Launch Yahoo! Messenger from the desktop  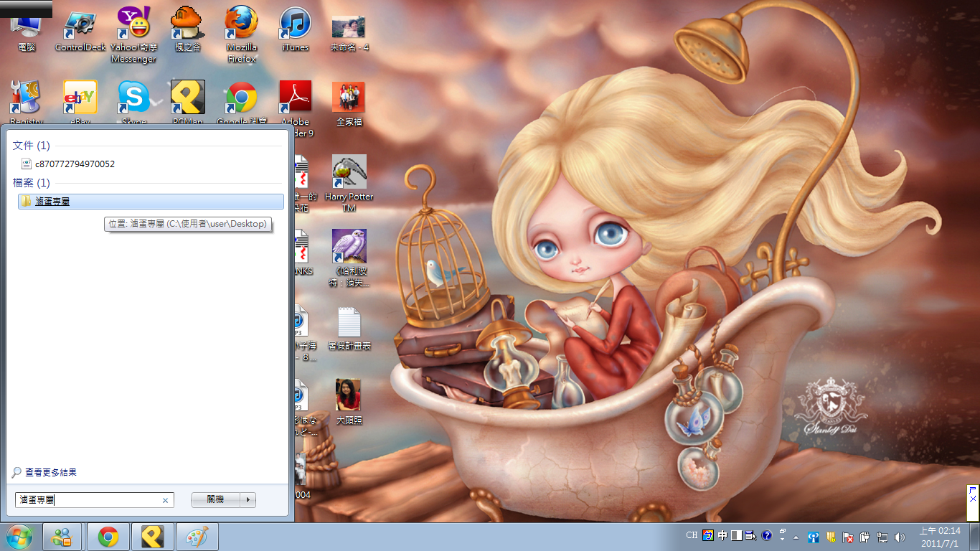[133, 34]
